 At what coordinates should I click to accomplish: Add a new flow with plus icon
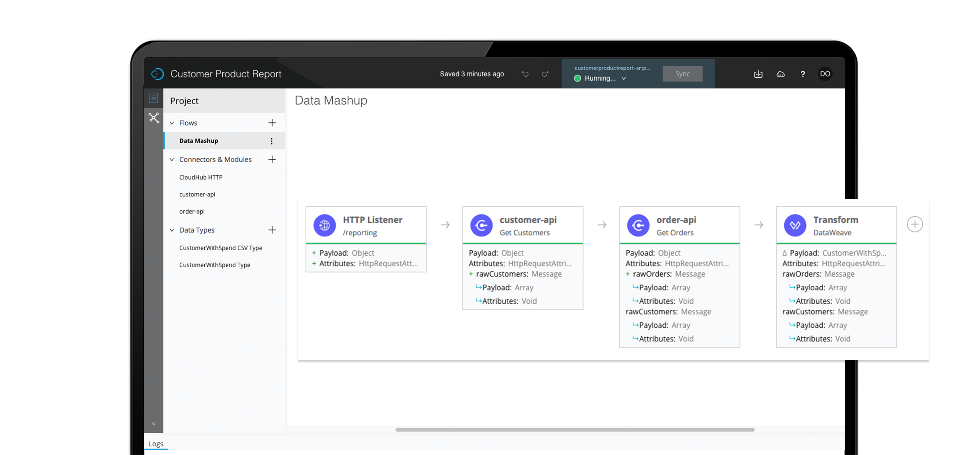[x=272, y=123]
